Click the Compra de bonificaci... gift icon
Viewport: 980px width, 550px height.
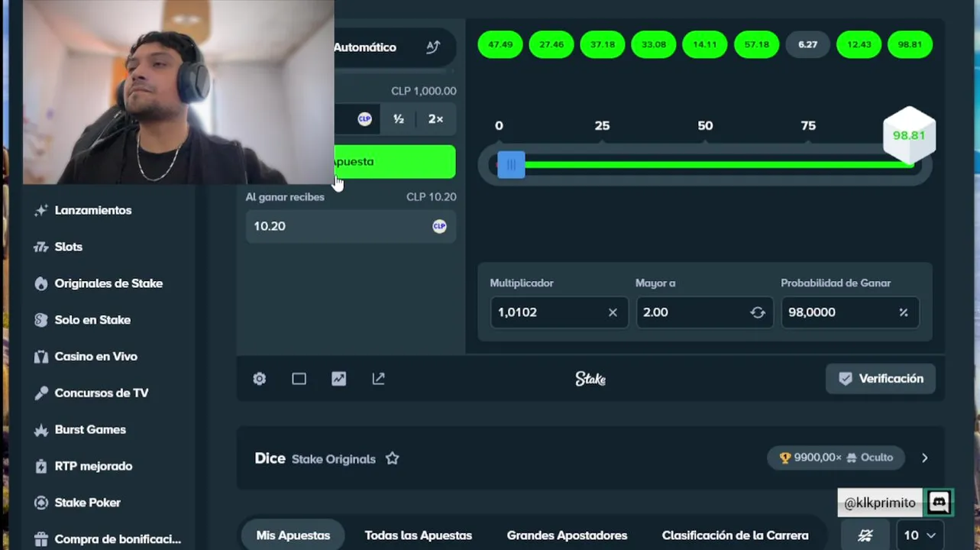click(41, 539)
